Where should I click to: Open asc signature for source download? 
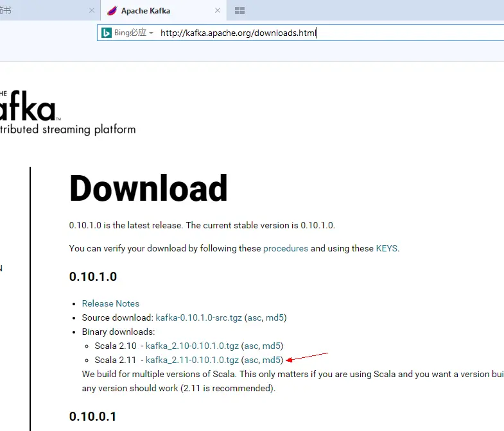(x=254, y=317)
